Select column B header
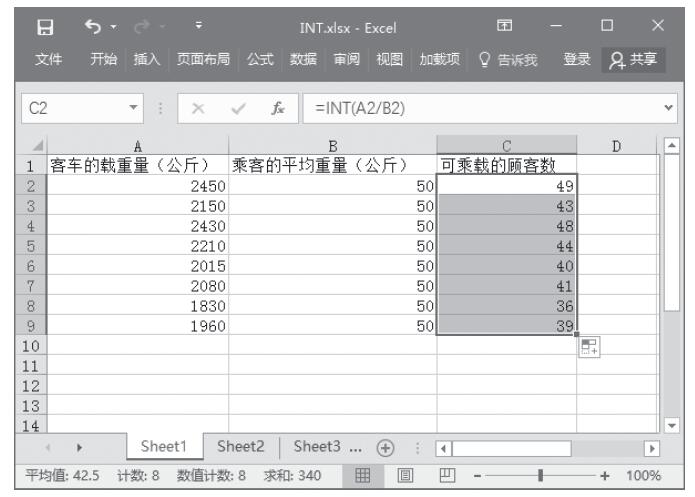The height and width of the screenshot is (497, 695). click(332, 144)
